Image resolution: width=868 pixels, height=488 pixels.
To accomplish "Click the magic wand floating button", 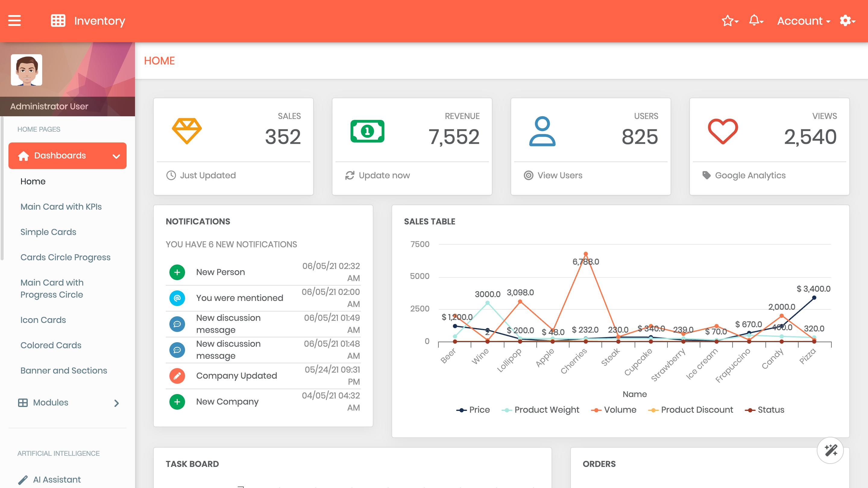I will [x=830, y=450].
